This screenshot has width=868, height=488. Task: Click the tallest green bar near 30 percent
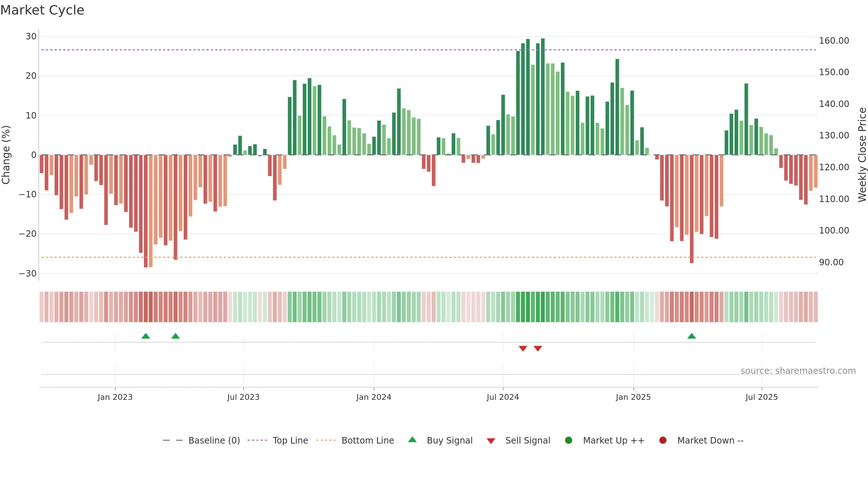543,97
